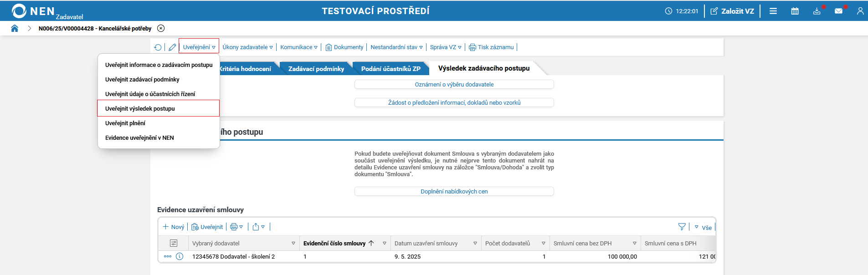Image resolution: width=868 pixels, height=275 pixels.
Task: Expand the Nestandardní stav menu
Action: pyautogui.click(x=396, y=47)
